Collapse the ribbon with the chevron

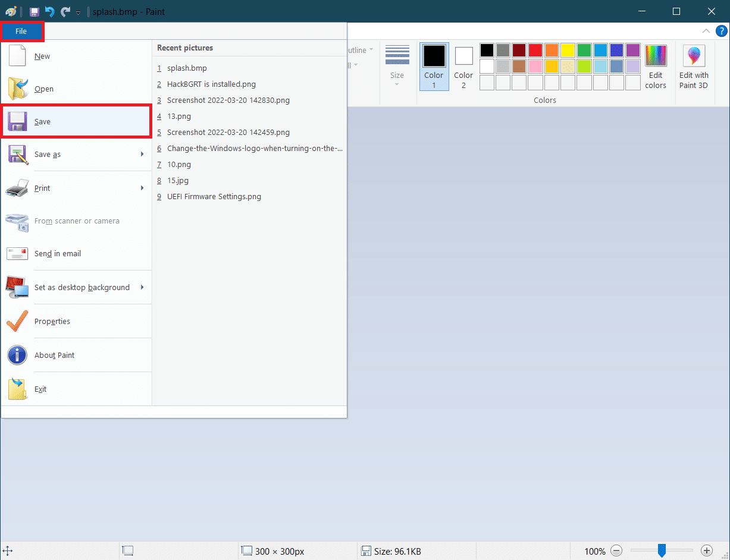click(x=706, y=31)
